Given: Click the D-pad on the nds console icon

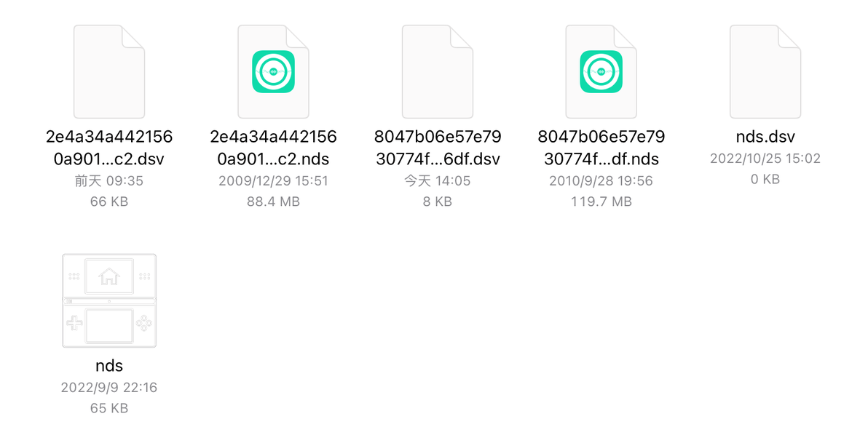Looking at the screenshot, I should point(75,322).
